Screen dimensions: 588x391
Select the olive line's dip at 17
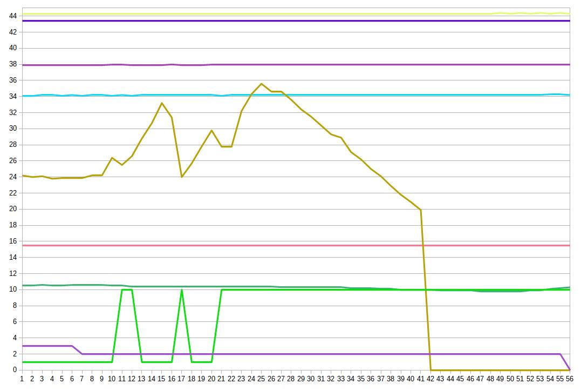pyautogui.click(x=181, y=177)
